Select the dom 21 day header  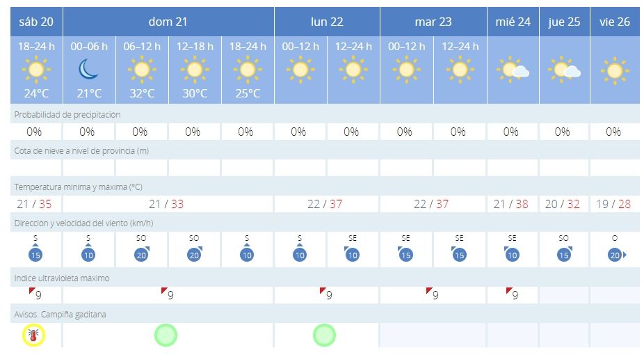(x=168, y=22)
